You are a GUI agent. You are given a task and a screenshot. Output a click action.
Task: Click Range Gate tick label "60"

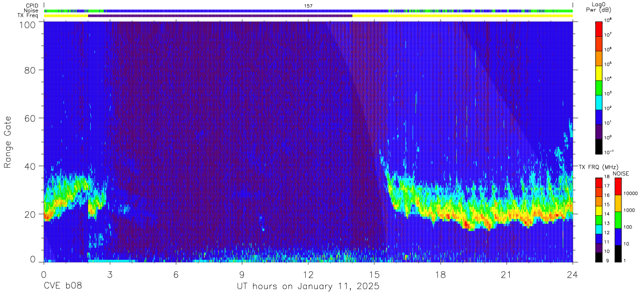30,118
